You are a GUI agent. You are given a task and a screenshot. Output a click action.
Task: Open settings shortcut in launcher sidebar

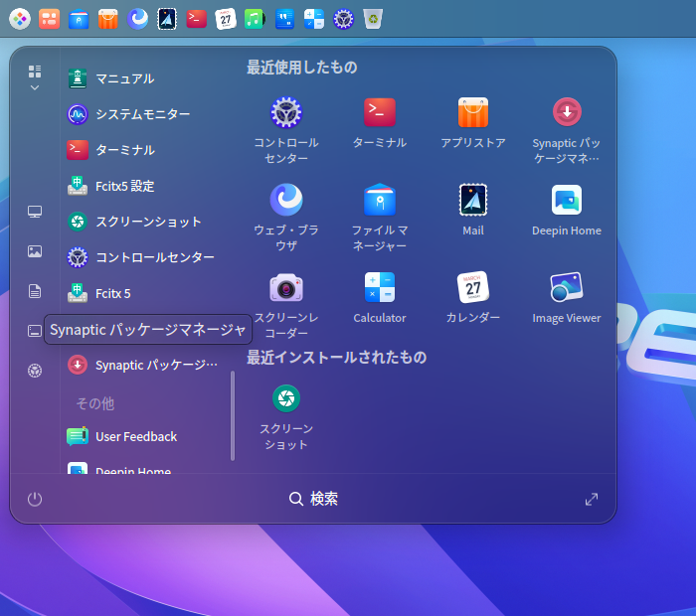click(35, 371)
